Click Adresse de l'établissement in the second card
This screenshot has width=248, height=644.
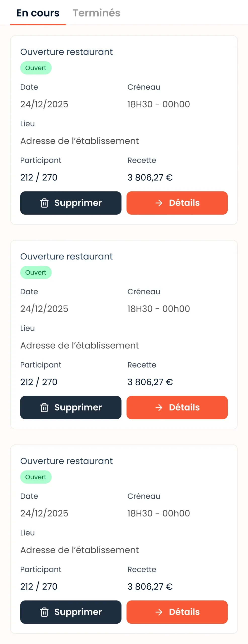point(79,345)
